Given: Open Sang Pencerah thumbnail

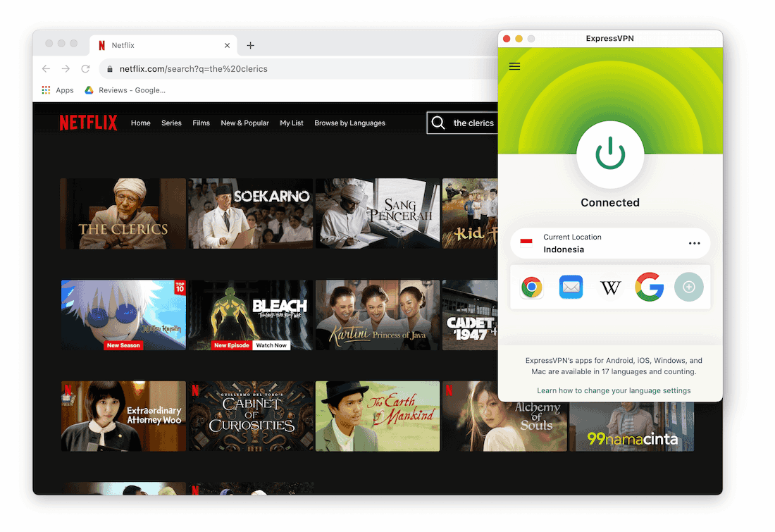Looking at the screenshot, I should point(378,214).
